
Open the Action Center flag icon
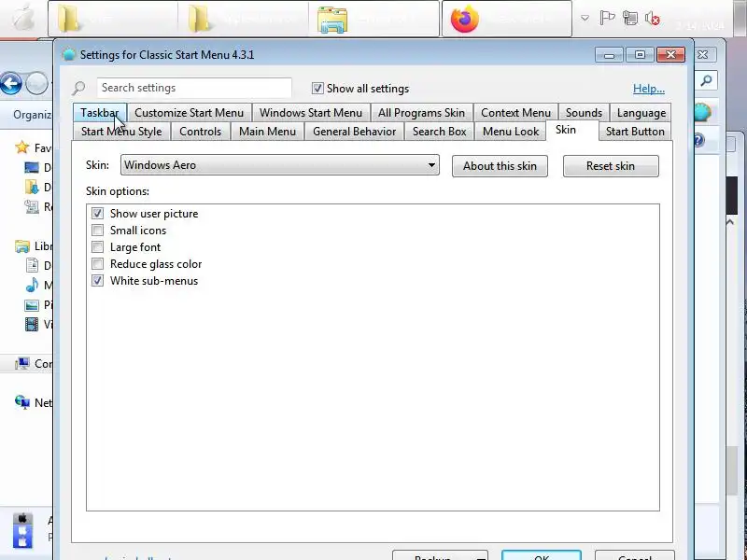607,19
